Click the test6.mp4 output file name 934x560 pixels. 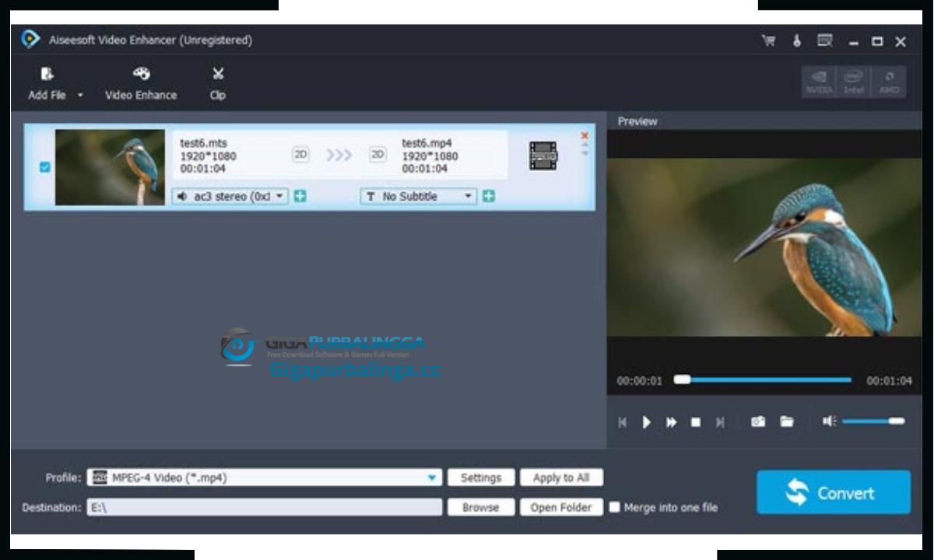427,143
